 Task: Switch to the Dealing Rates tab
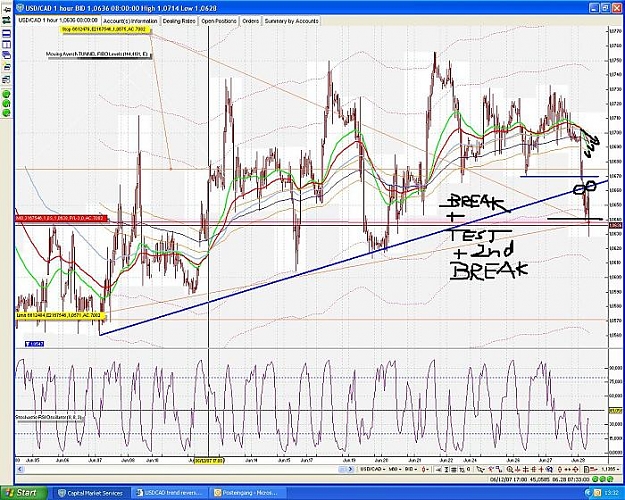[x=179, y=21]
